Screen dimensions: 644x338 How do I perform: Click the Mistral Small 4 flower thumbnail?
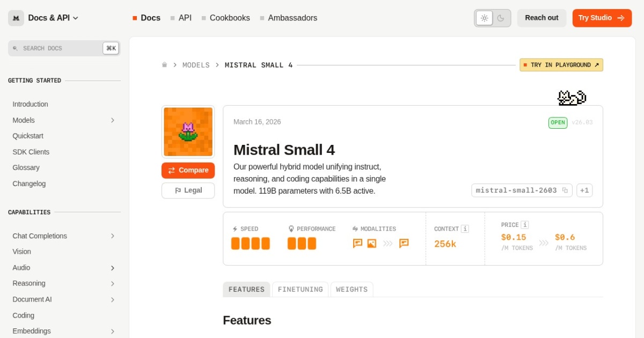(x=188, y=131)
